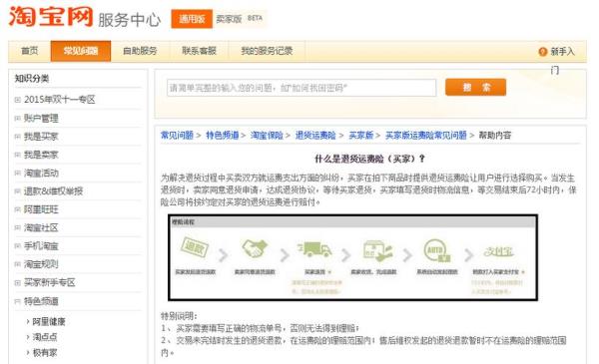The height and width of the screenshot is (364, 599).
Task: Open the 联系客服 tab
Action: pyautogui.click(x=199, y=51)
